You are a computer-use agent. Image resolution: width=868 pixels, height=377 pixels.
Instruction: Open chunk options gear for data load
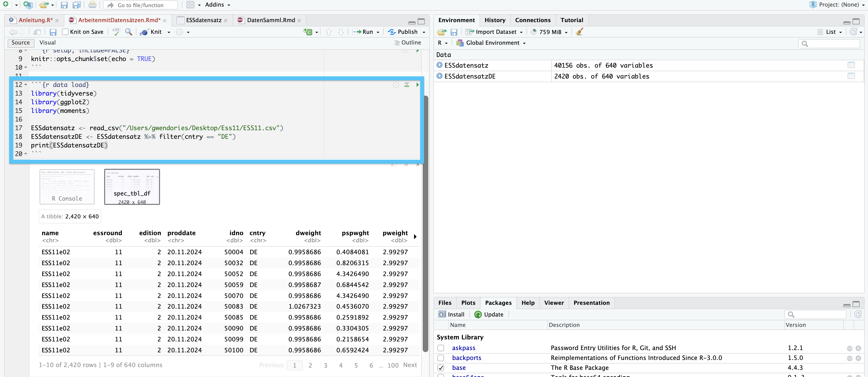coord(396,85)
